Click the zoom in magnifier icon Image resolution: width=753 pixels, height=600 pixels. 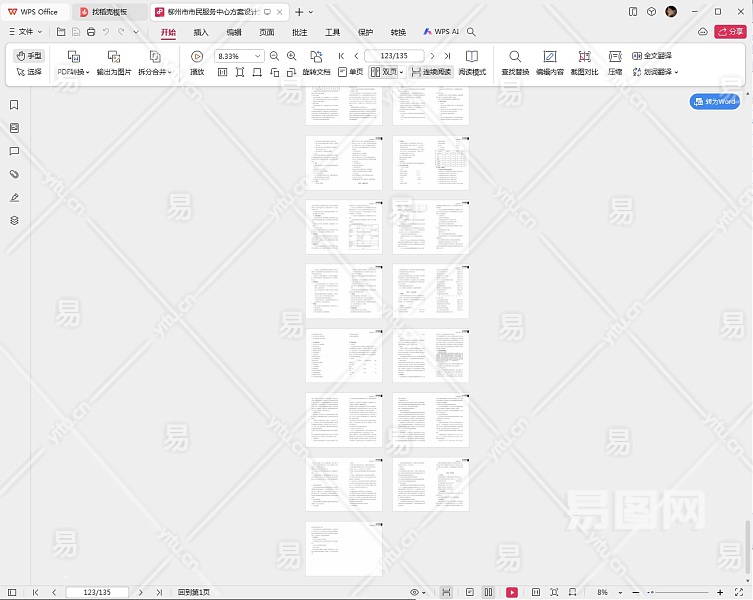tap(291, 56)
